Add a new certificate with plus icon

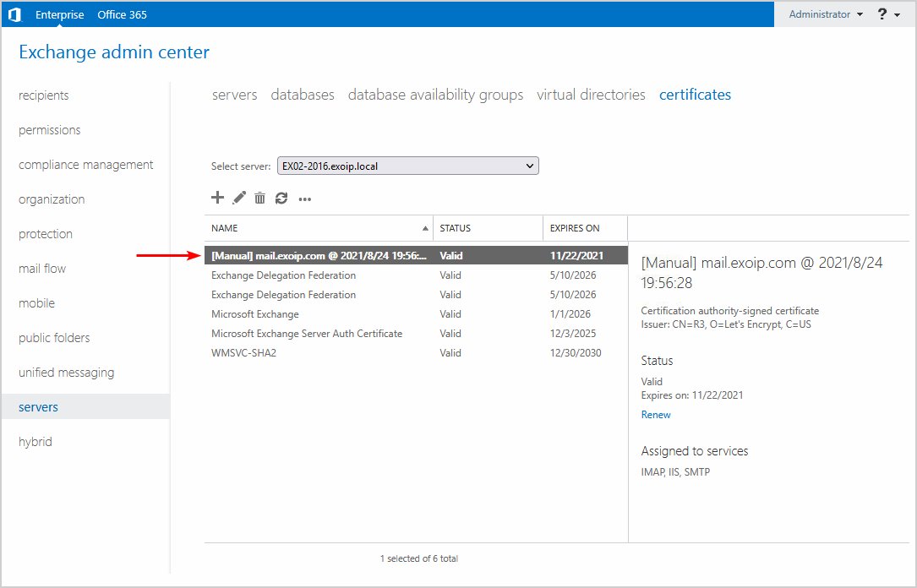pos(217,198)
